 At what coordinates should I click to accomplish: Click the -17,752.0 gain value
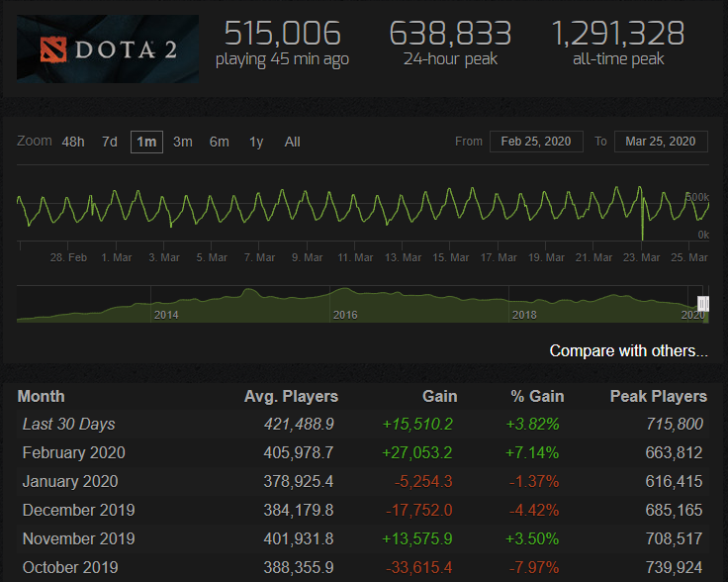pos(419,510)
